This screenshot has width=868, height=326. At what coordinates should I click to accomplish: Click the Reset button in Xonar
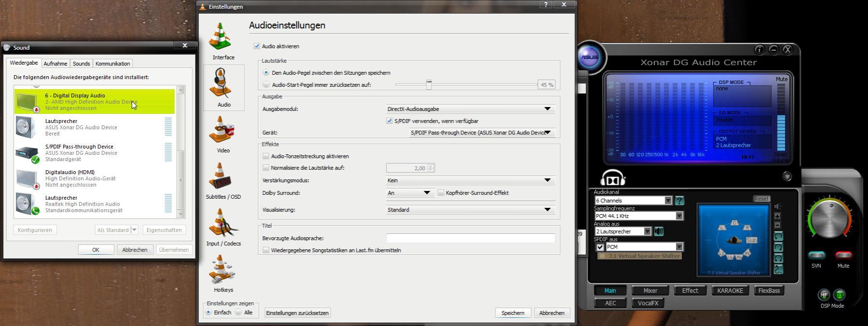[x=761, y=199]
